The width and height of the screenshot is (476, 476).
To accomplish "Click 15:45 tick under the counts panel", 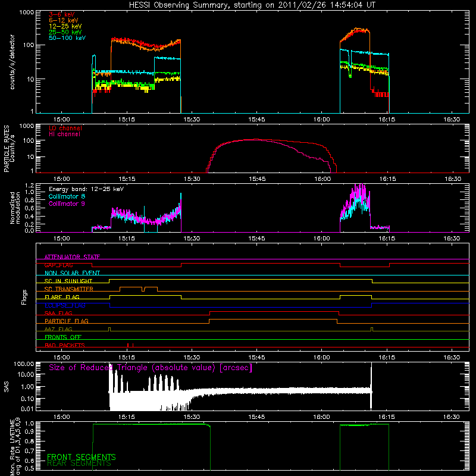I will [256, 120].
